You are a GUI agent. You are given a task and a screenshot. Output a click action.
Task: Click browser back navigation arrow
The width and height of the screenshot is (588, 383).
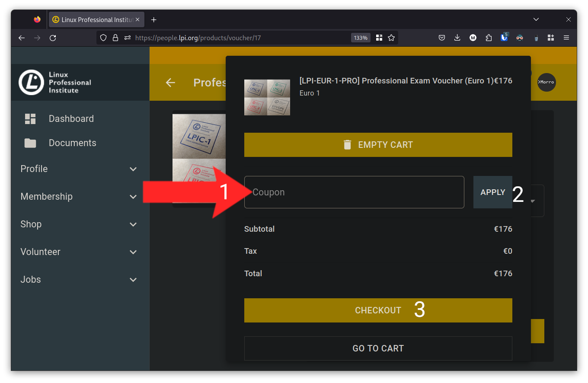pos(22,38)
